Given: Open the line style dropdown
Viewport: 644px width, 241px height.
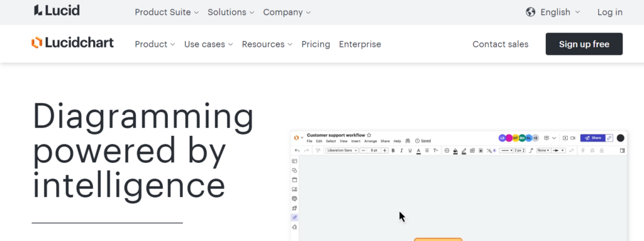Looking at the screenshot, I should click(x=506, y=150).
